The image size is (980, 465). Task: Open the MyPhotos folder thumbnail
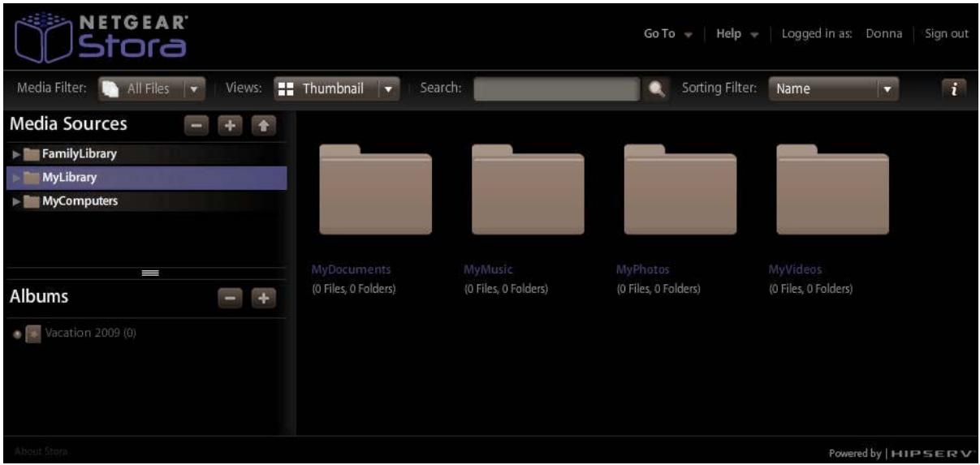coord(680,190)
